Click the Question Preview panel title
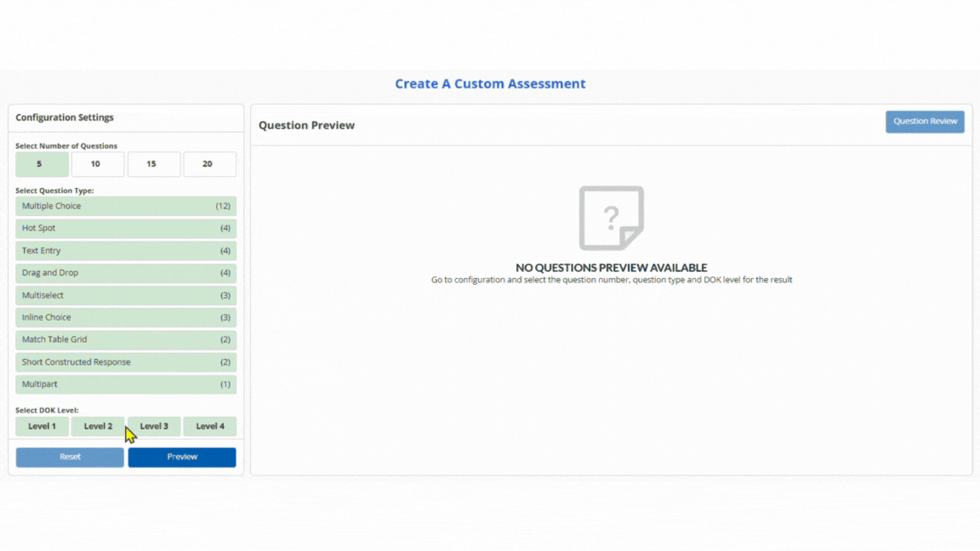 [x=306, y=126]
